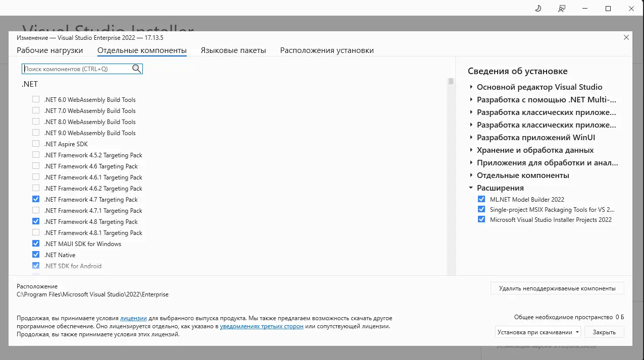Go to Расположения установки tab
Image resolution: width=644 pixels, height=360 pixels.
tap(327, 50)
